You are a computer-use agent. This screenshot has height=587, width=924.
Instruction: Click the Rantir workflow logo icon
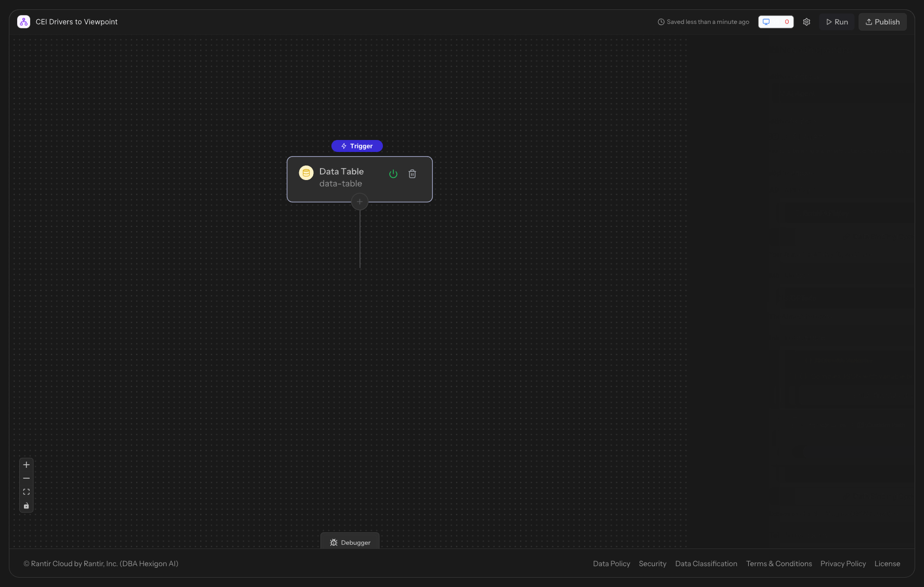click(23, 22)
